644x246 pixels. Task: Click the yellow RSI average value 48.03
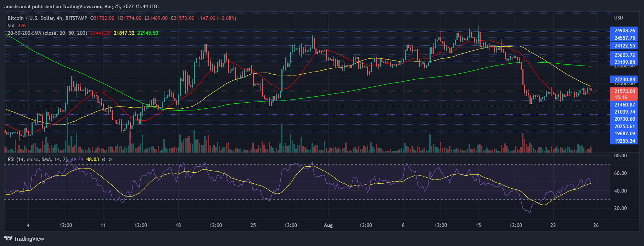tap(93, 160)
